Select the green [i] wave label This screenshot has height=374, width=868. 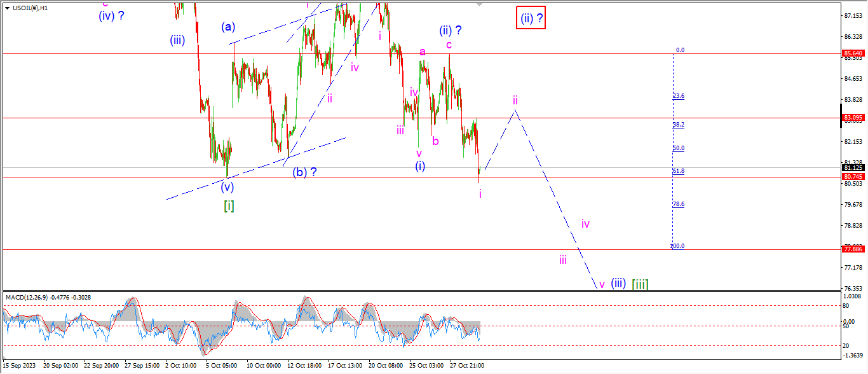point(229,205)
